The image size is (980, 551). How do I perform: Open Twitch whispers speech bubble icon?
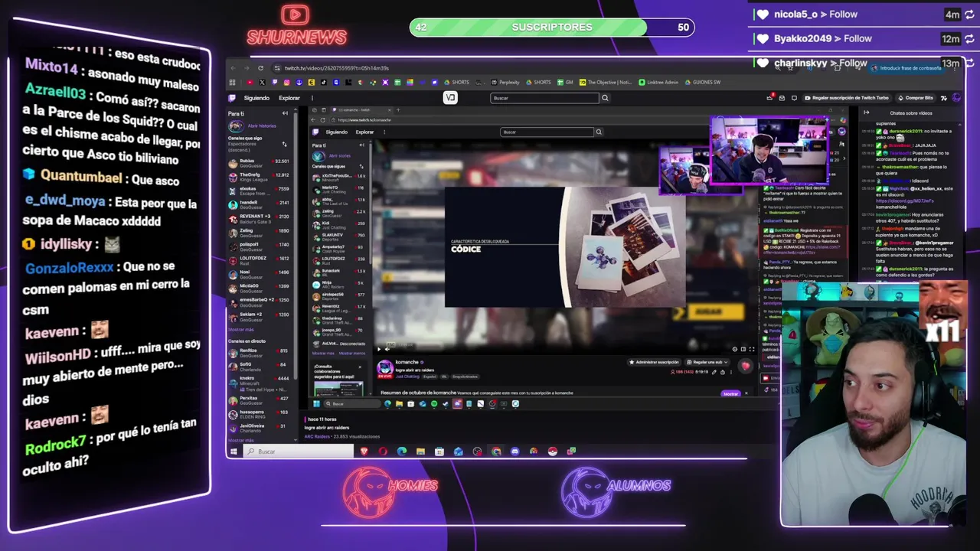pyautogui.click(x=794, y=98)
